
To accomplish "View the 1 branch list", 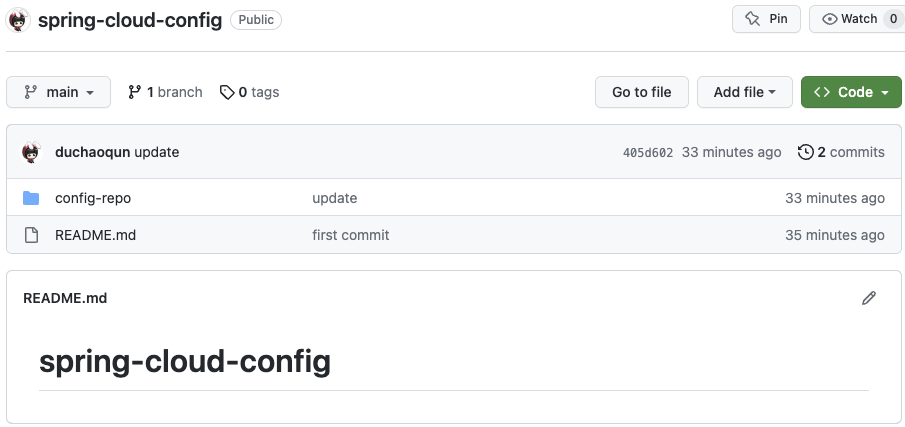I will [174, 92].
